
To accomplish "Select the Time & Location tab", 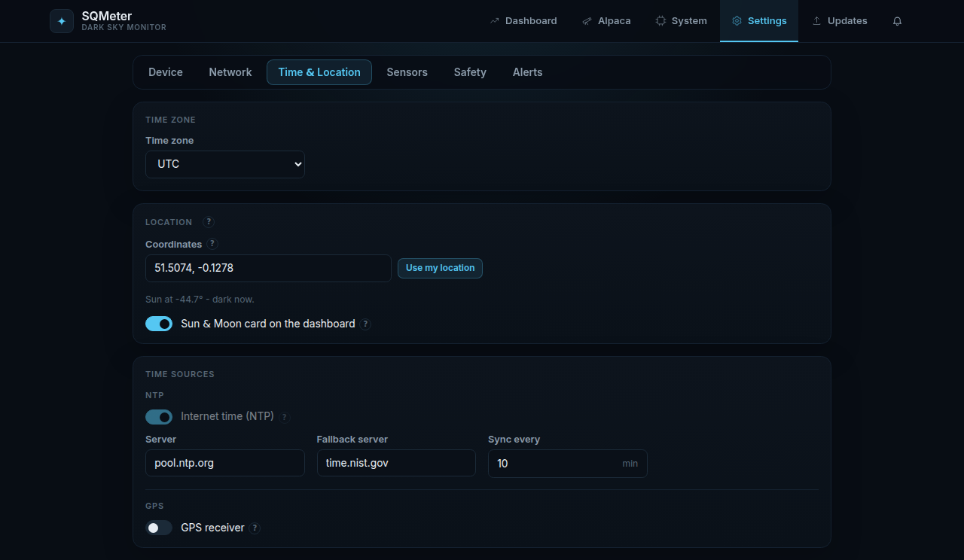I will tap(319, 72).
